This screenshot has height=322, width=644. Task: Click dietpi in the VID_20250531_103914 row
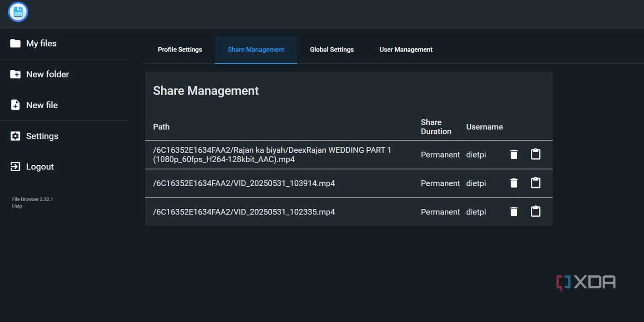pos(476,183)
